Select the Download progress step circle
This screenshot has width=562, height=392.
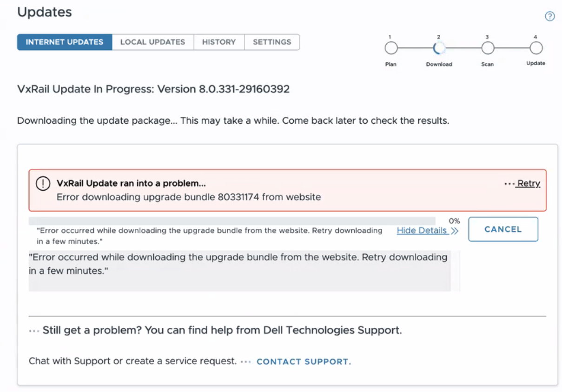click(439, 48)
